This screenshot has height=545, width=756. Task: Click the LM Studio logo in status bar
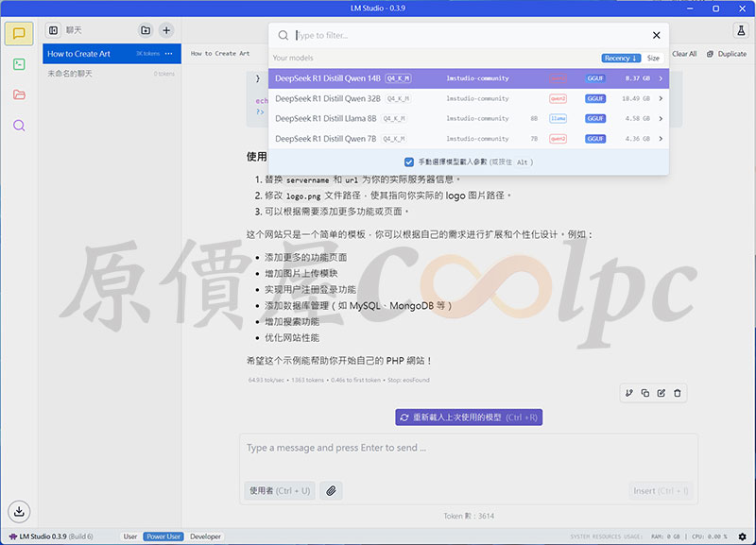point(13,536)
